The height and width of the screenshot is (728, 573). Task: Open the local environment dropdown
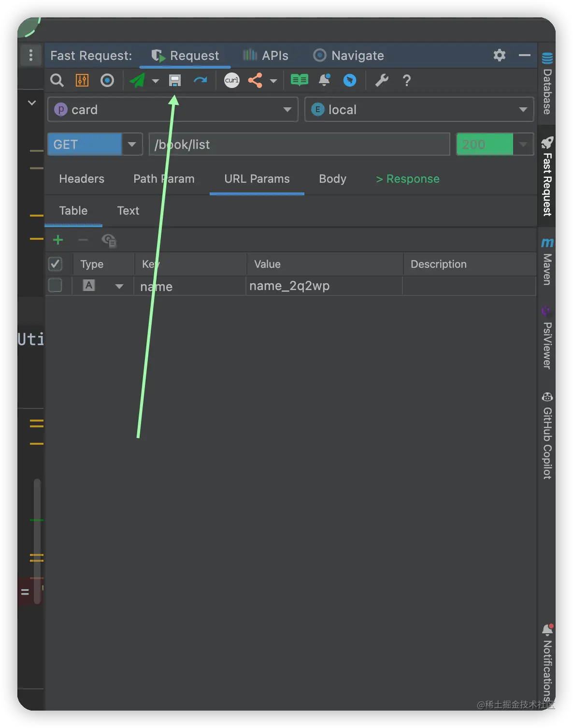point(419,110)
